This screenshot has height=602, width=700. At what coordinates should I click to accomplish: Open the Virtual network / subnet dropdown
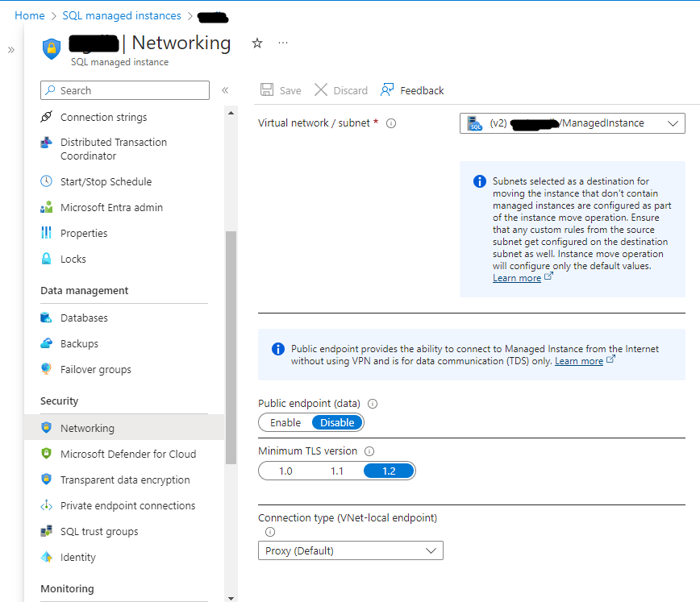(x=573, y=123)
